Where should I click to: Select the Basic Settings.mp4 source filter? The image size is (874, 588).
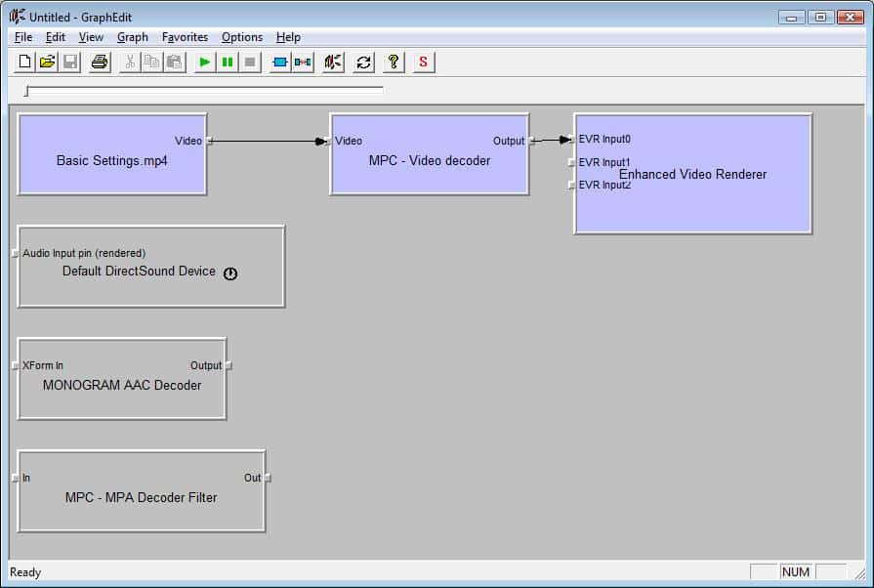point(111,161)
